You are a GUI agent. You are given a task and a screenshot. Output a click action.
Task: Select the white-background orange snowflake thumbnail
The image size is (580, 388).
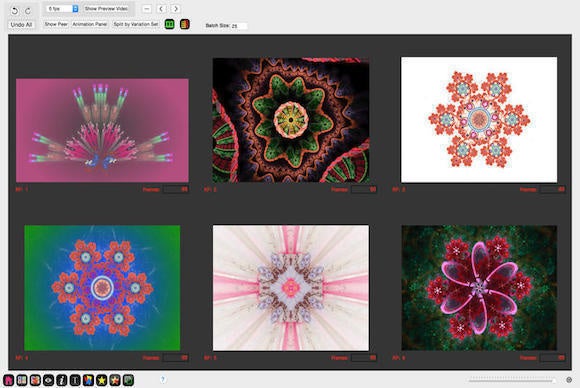479,119
